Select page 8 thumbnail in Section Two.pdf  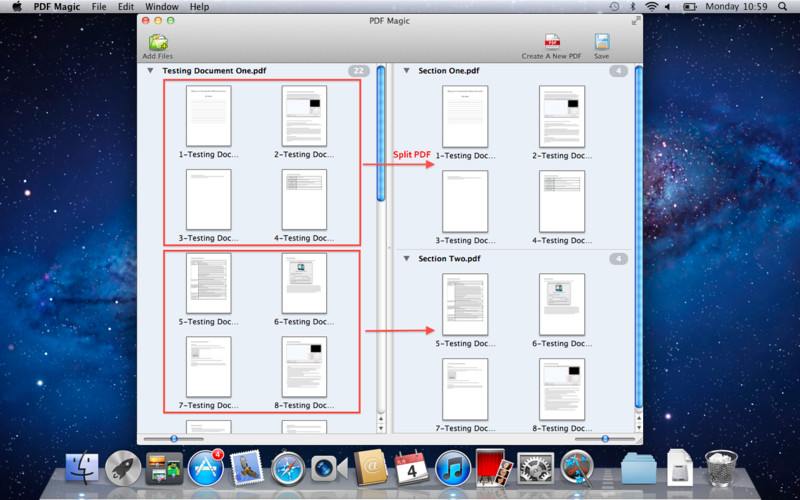(562, 389)
